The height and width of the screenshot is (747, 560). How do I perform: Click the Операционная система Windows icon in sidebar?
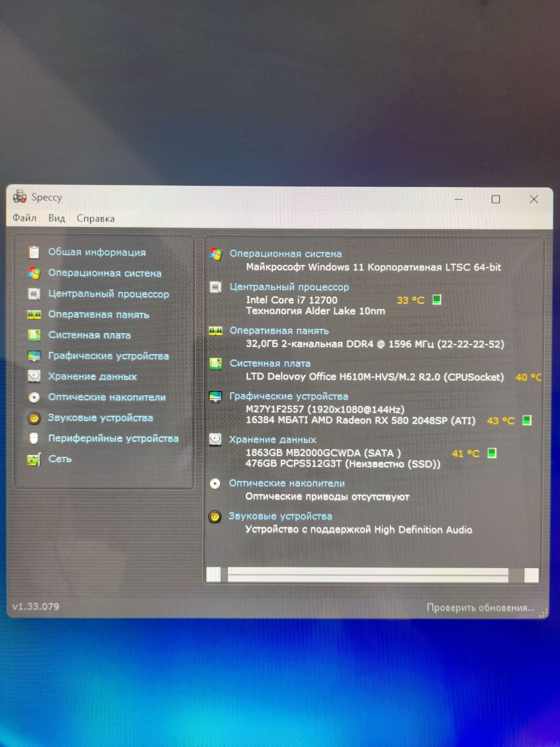(34, 273)
